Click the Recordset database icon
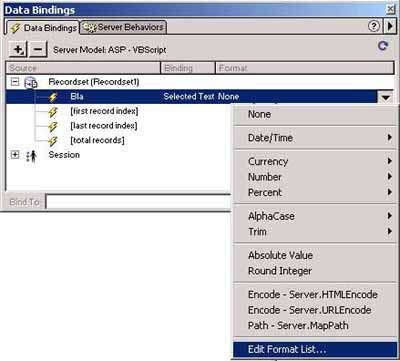This screenshot has height=361, width=400. pos(31,82)
